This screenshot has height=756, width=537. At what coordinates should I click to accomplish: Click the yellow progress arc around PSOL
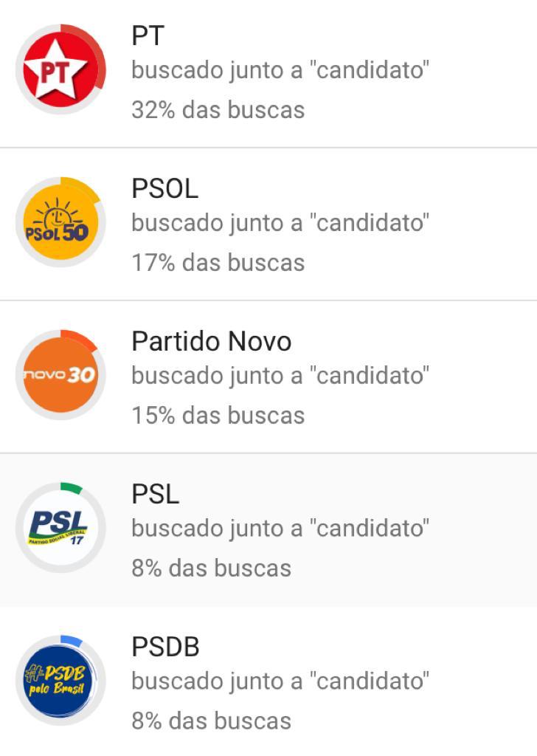(85, 188)
